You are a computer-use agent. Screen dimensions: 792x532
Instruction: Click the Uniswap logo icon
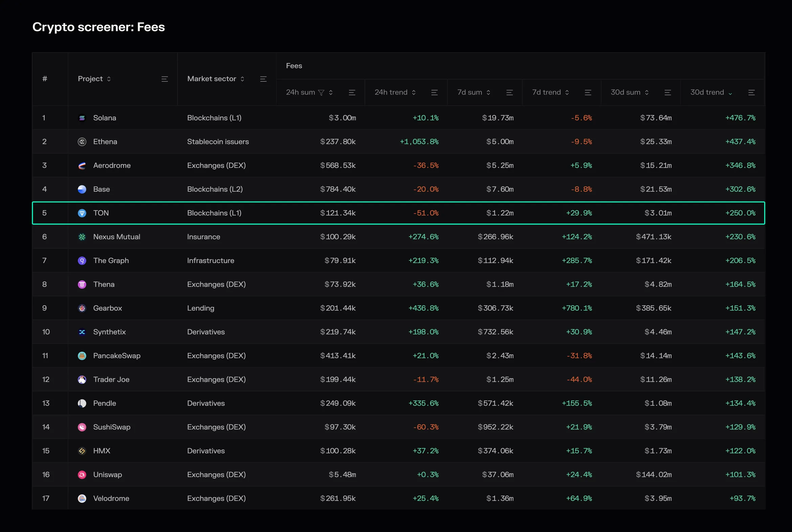coord(82,475)
